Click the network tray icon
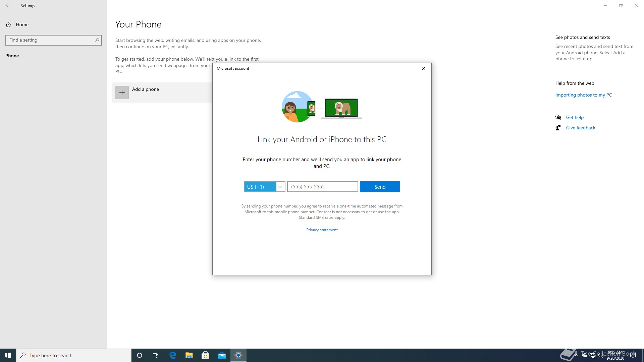 coord(593,355)
